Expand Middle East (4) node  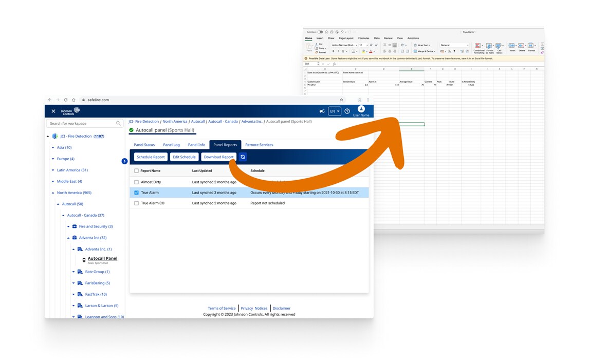coord(53,181)
